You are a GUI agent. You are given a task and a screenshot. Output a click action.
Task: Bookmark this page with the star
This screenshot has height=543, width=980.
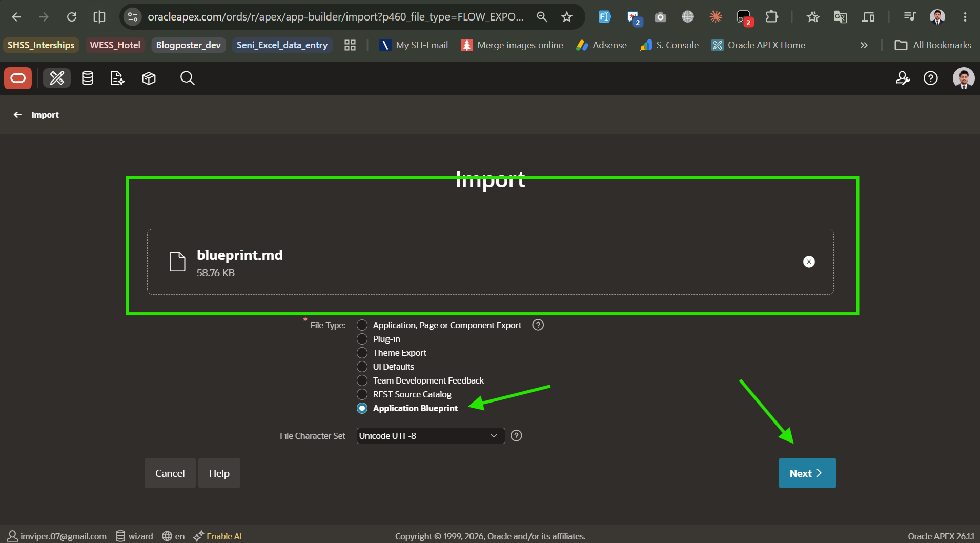pyautogui.click(x=566, y=17)
